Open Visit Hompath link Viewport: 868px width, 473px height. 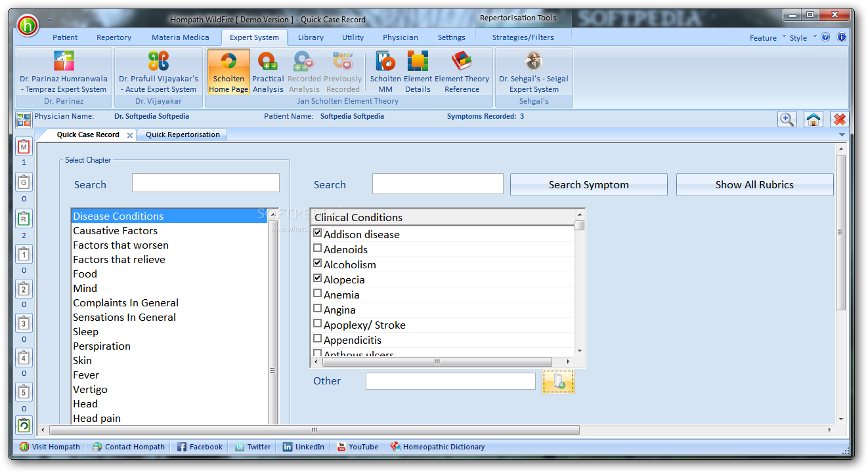[x=50, y=447]
